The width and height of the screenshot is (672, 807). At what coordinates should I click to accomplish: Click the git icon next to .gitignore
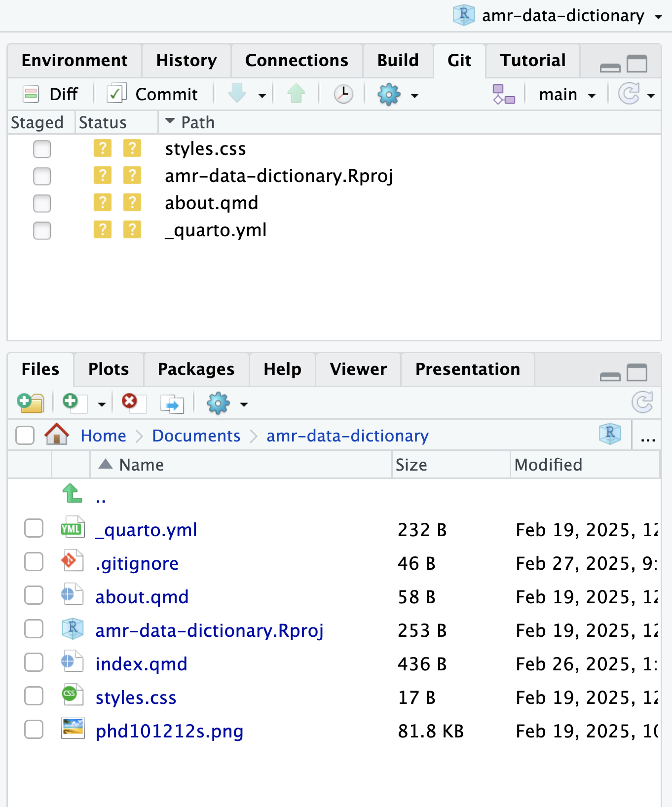coord(72,561)
